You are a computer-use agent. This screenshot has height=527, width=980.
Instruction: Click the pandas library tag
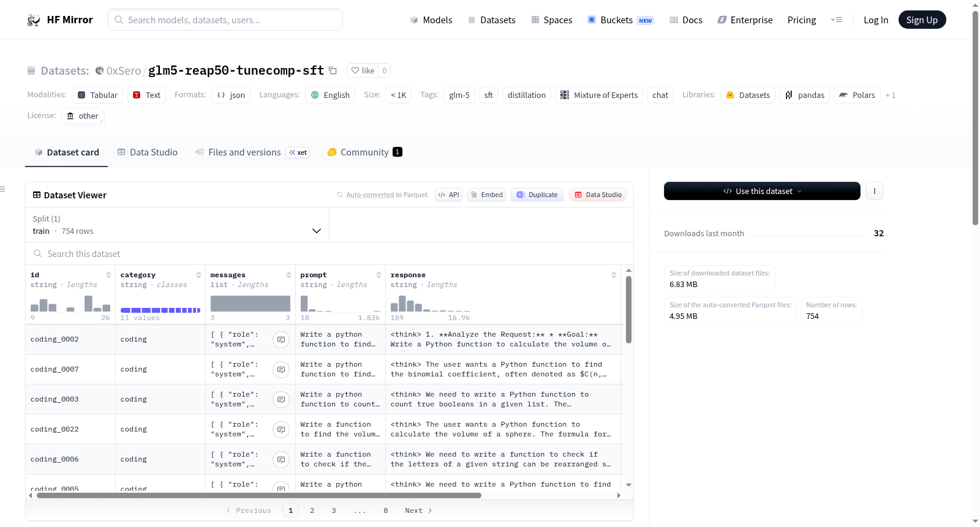(x=805, y=95)
